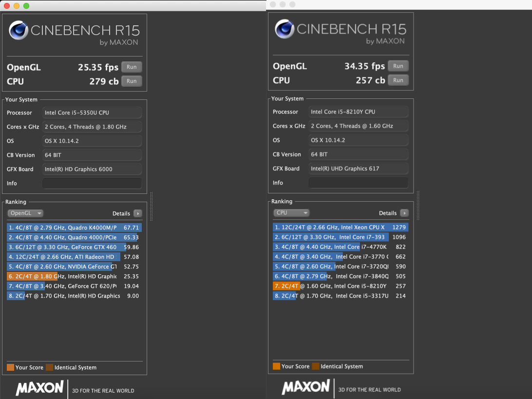This screenshot has width=532, height=399.
Task: Select ranking row Quadro K4000M/P 67.71
Action: click(x=74, y=228)
